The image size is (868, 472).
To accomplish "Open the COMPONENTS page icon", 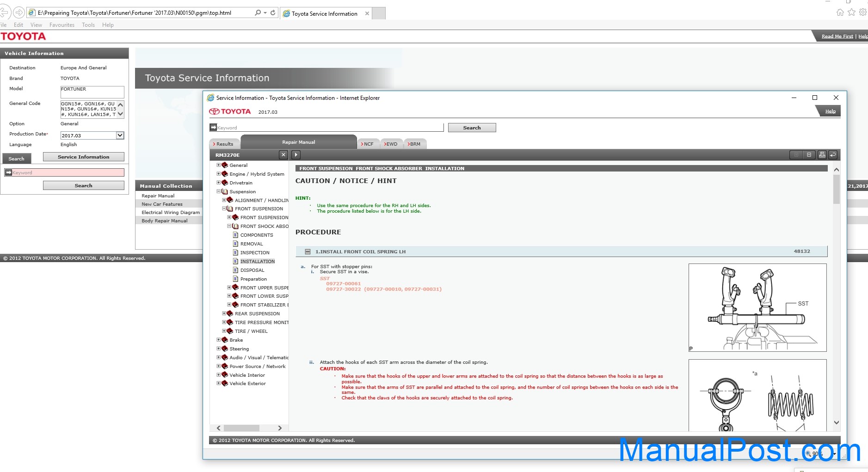I will [235, 235].
